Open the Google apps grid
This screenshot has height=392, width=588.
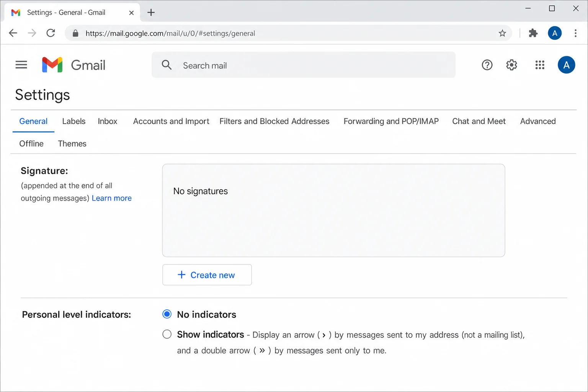point(540,65)
